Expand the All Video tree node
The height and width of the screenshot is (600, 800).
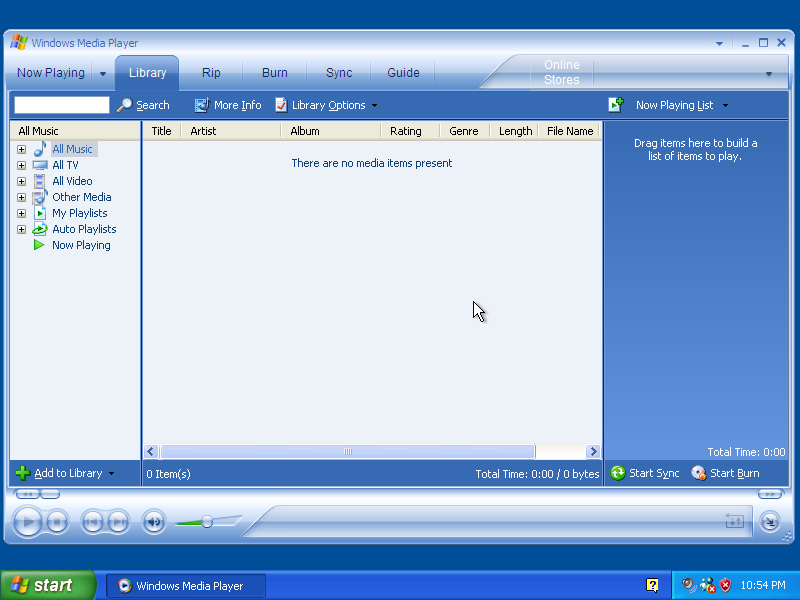click(21, 181)
